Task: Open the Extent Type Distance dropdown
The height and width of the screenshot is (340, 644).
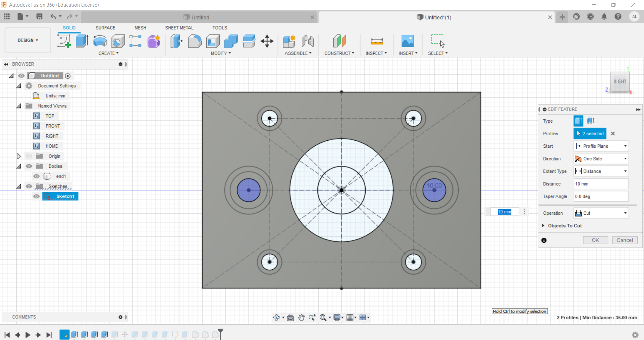Action: (601, 171)
